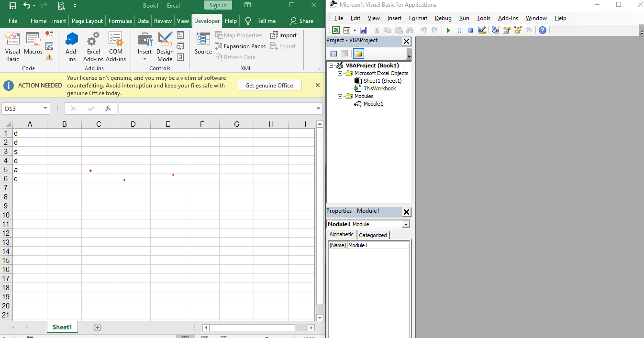Open Excel Add-ins manager
Image resolution: width=644 pixels, height=338 pixels.
click(x=93, y=46)
